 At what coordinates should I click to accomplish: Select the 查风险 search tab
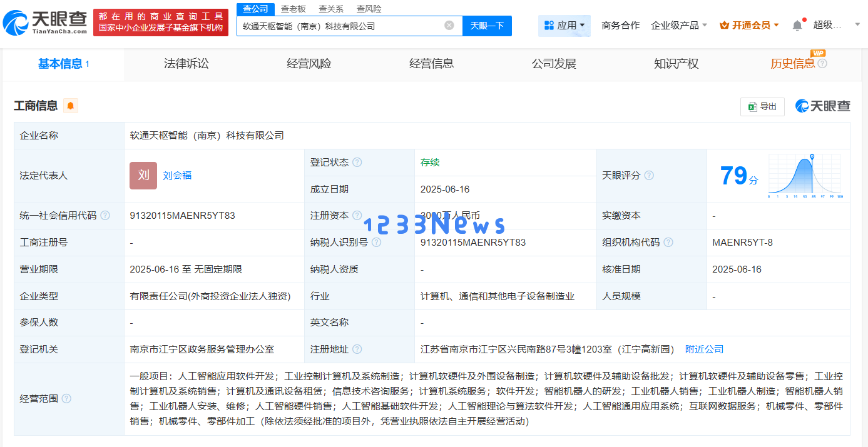coord(369,9)
